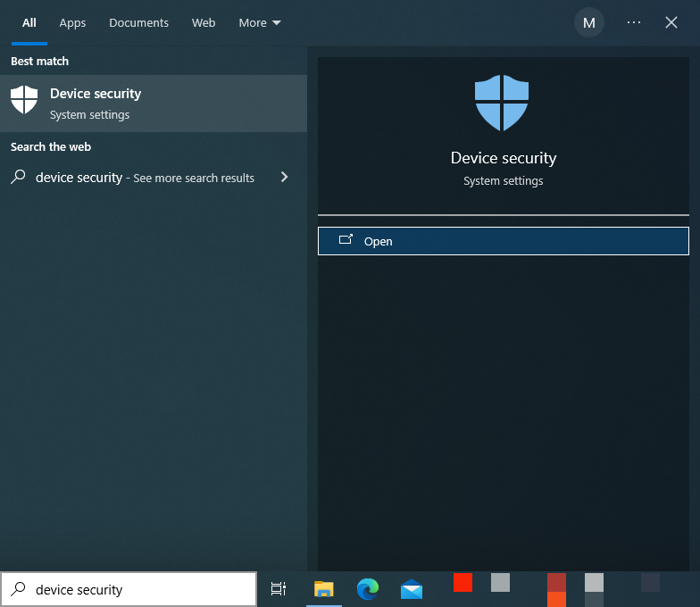Select the Device security best match result

point(154,104)
